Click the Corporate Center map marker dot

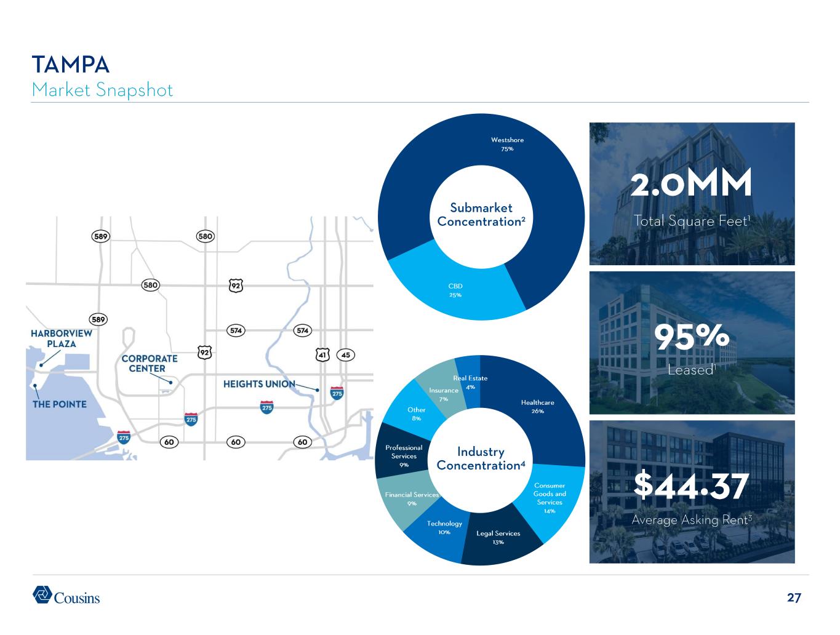click(x=170, y=383)
